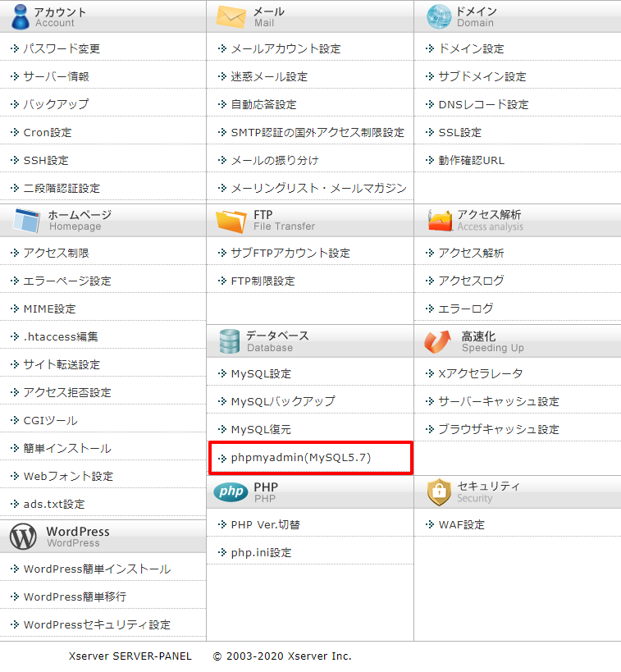The height and width of the screenshot is (672, 621).
Task: Click the Account section person icon
Action: tap(21, 16)
